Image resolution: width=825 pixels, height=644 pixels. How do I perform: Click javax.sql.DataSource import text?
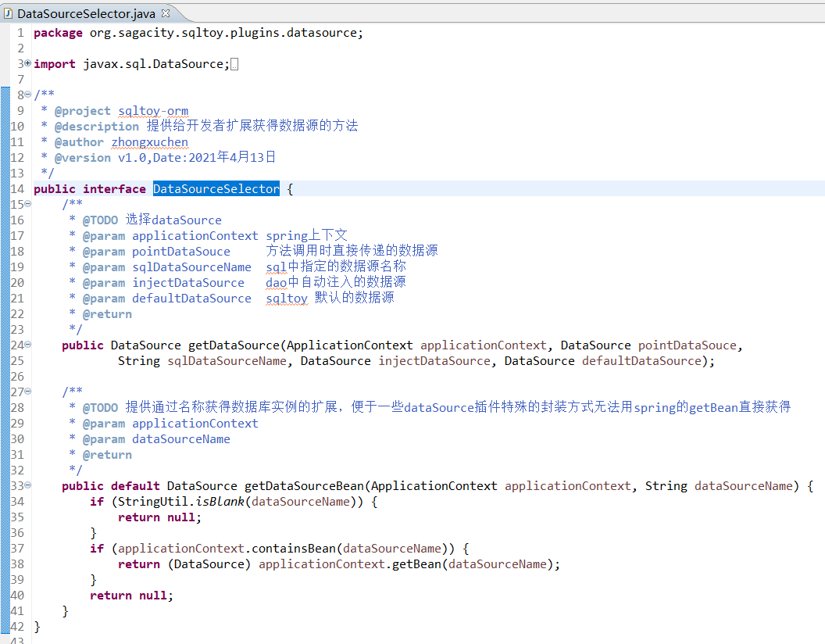(153, 64)
